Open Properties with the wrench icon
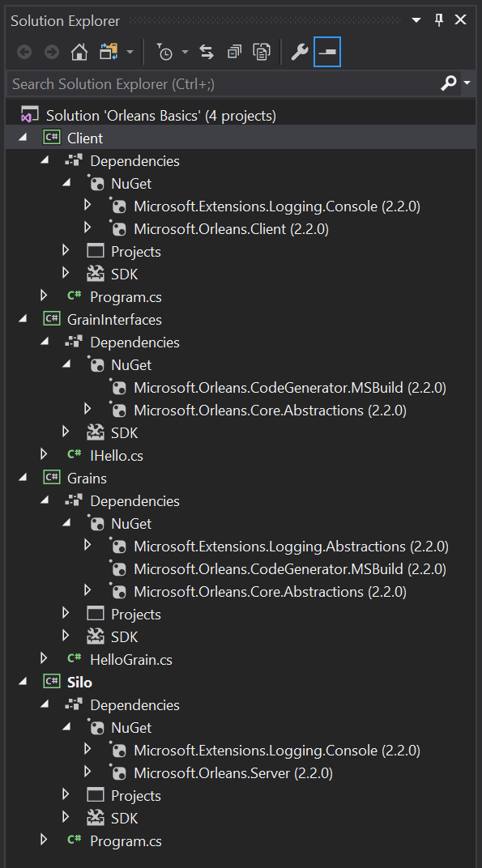 click(x=299, y=52)
